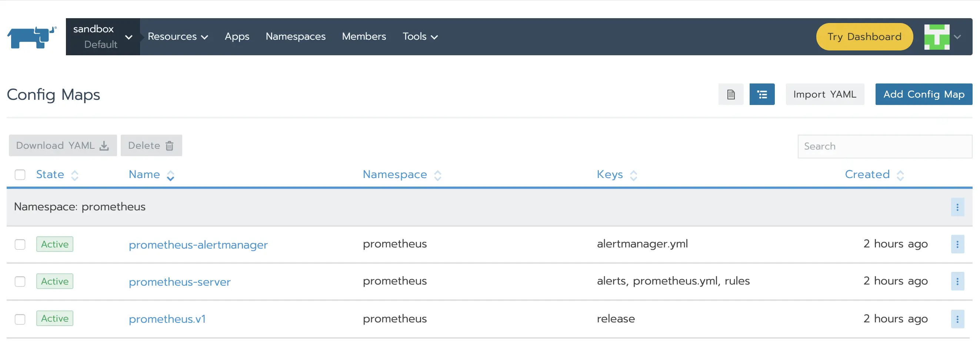Click the Rancher cow logo

point(32,37)
